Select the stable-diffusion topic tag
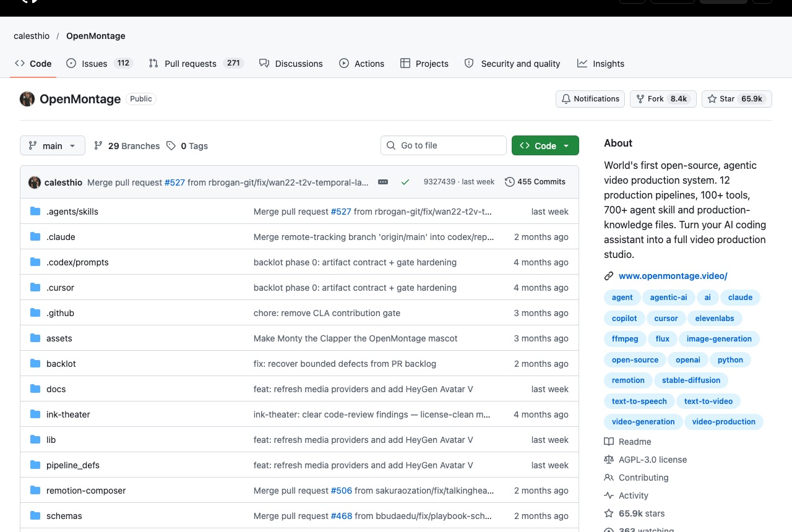 tap(691, 380)
